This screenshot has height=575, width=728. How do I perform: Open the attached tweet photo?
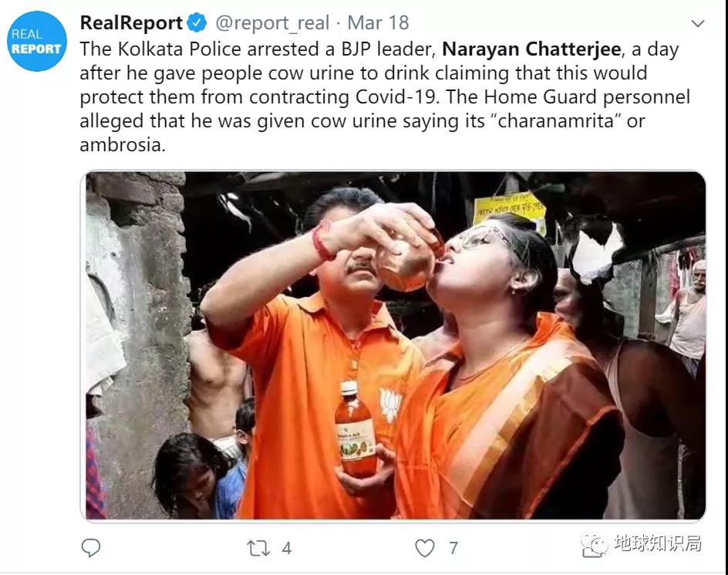(x=393, y=346)
